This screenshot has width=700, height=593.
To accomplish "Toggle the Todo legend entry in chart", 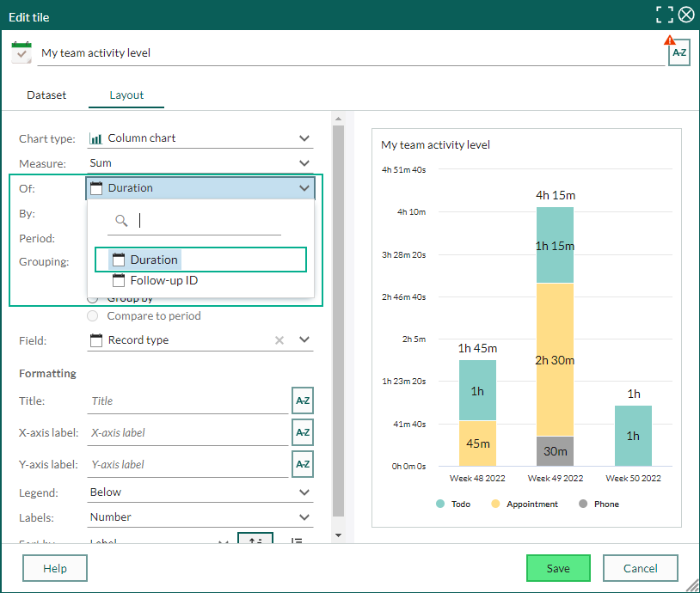I will click(x=453, y=504).
